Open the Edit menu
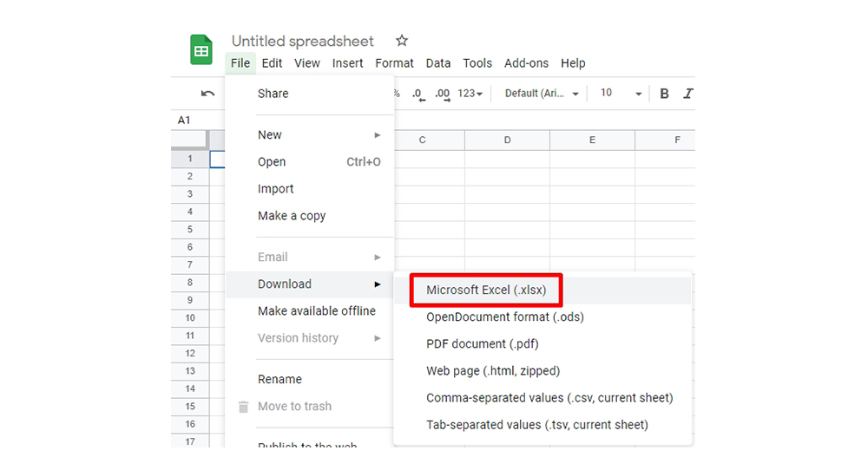The width and height of the screenshot is (868, 470). 272,63
